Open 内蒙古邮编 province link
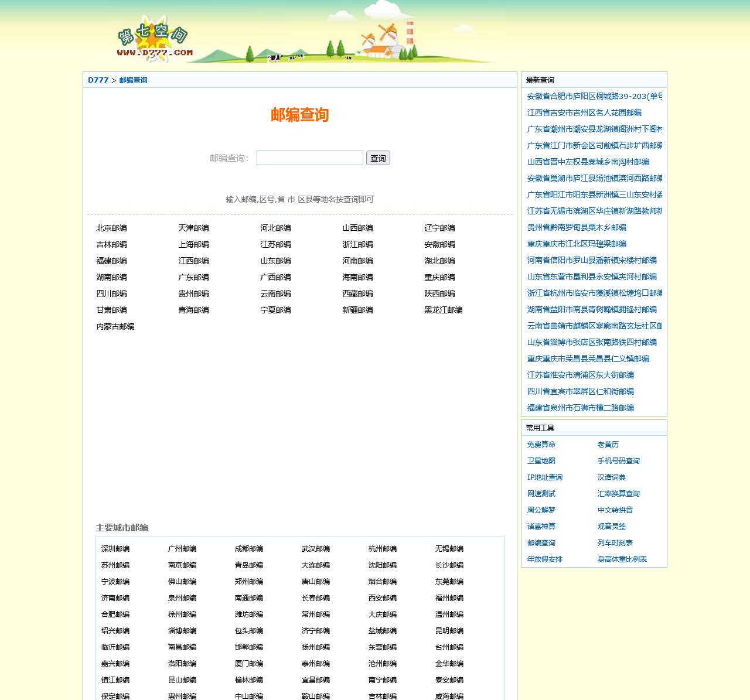The image size is (750, 700). [x=115, y=326]
